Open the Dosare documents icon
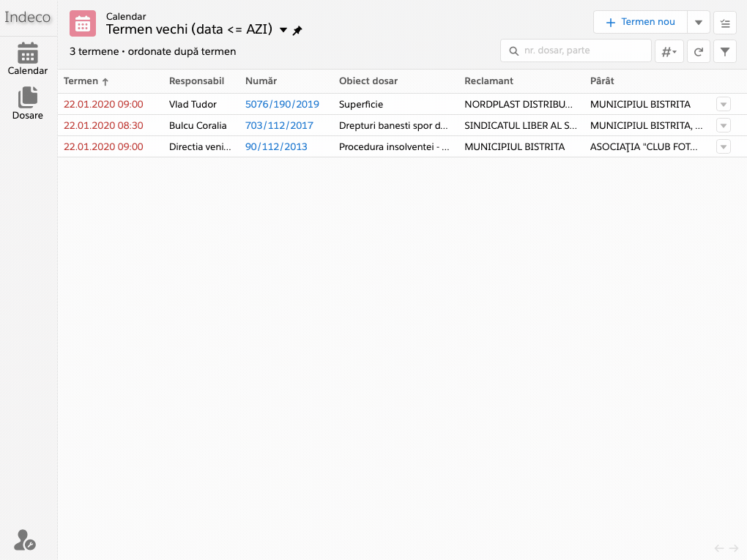Viewport: 747px width, 560px height. 28,102
